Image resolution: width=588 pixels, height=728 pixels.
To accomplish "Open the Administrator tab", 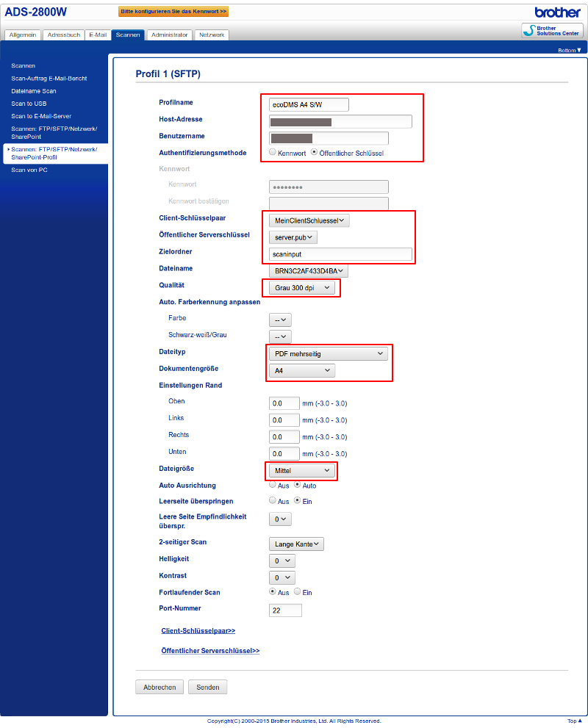I will (x=170, y=35).
